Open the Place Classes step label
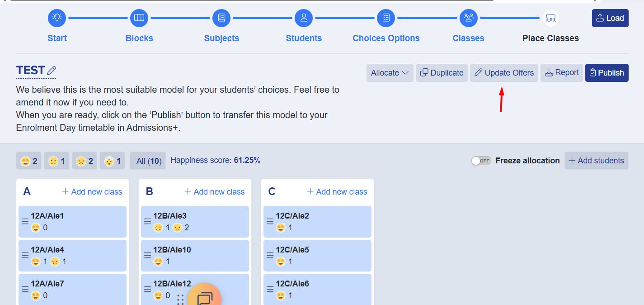Image resolution: width=644 pixels, height=305 pixels. click(550, 38)
